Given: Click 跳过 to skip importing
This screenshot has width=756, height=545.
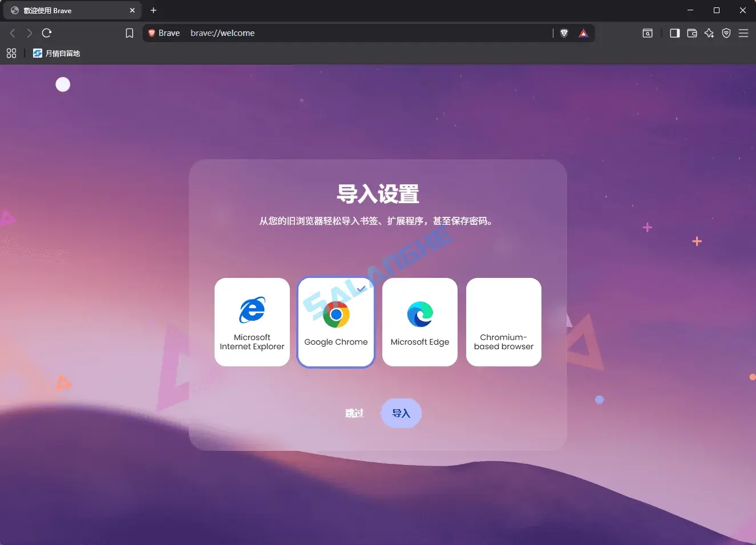Looking at the screenshot, I should click(354, 413).
